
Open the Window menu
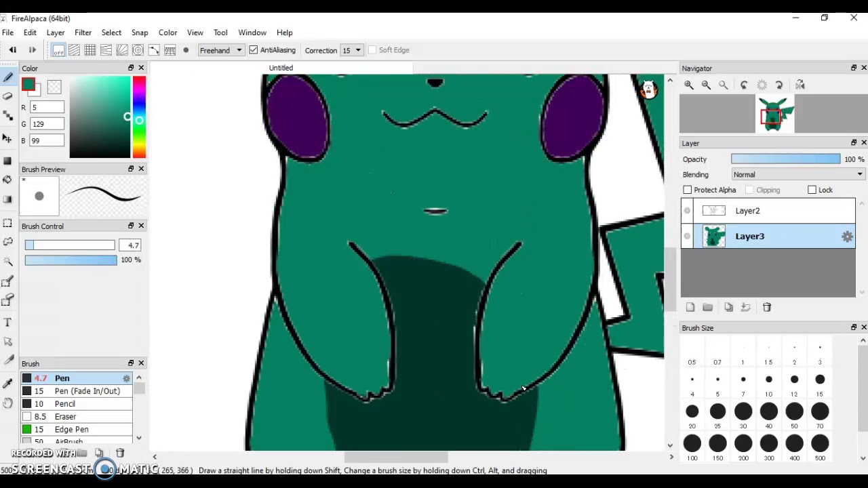tap(252, 33)
